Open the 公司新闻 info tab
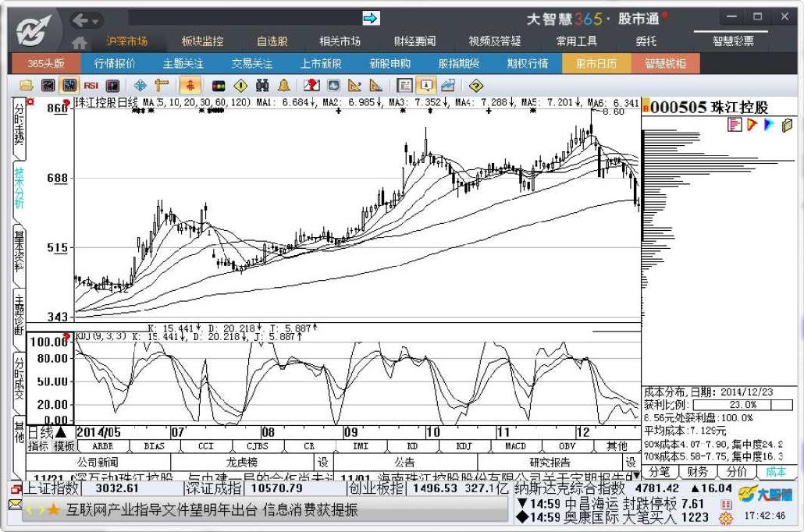 [x=98, y=463]
